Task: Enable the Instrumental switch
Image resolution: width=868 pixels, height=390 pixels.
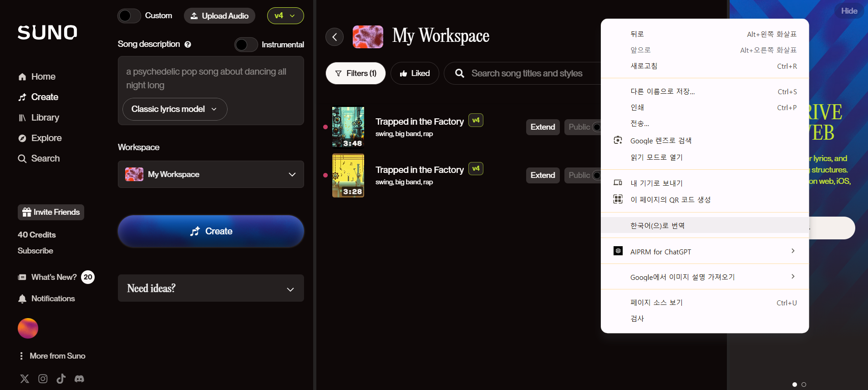Action: [x=246, y=45]
